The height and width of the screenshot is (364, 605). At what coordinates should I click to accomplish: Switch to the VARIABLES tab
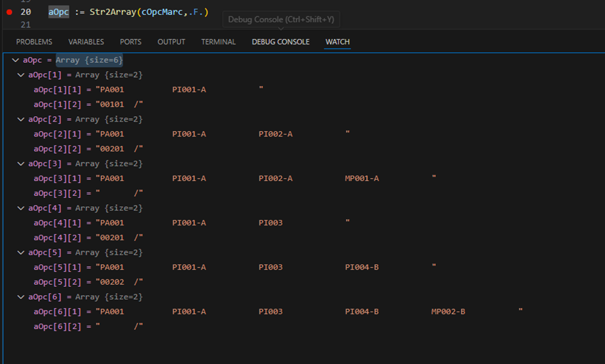pos(86,42)
